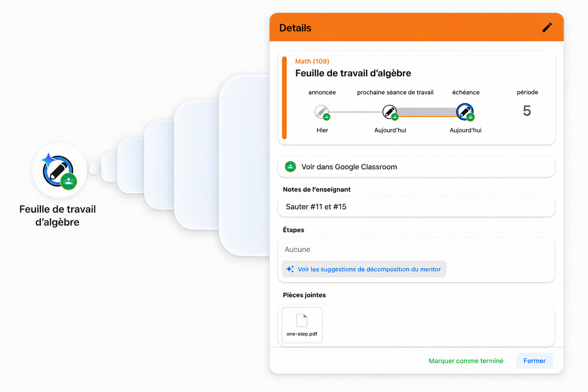Open the one-step.pdf attachment
This screenshot has width=588, height=392.
302,325
